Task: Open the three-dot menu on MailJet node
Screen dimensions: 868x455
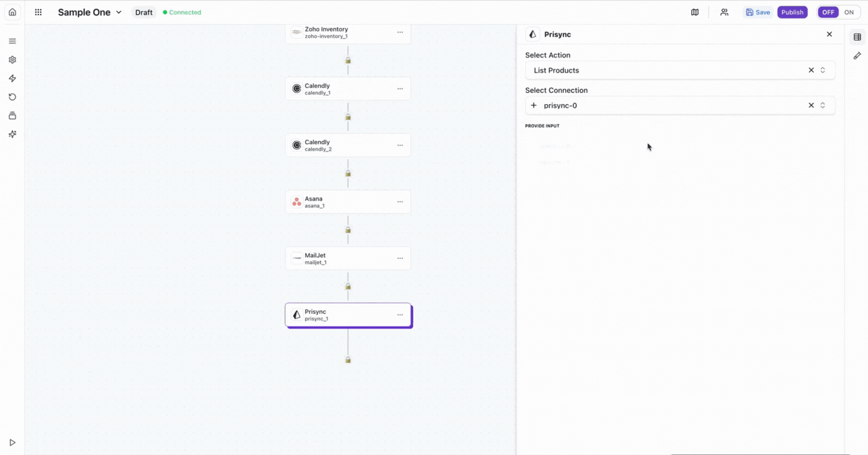Action: point(400,258)
